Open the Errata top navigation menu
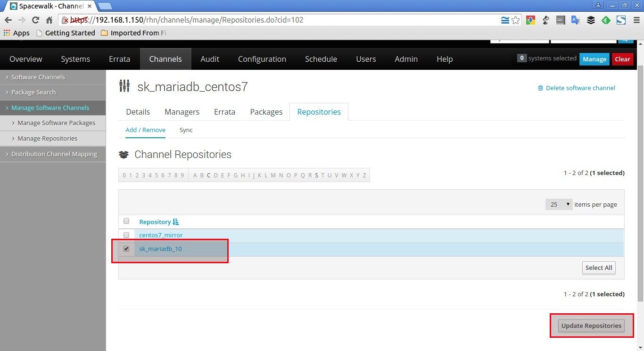This screenshot has height=351, width=644. click(x=119, y=59)
